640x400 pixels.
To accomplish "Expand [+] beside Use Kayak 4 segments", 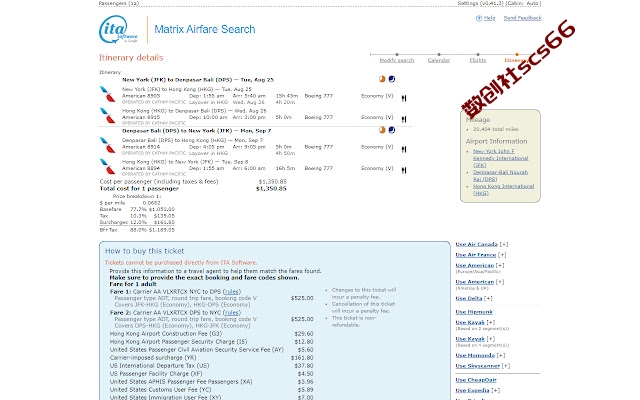I will tap(491, 339).
